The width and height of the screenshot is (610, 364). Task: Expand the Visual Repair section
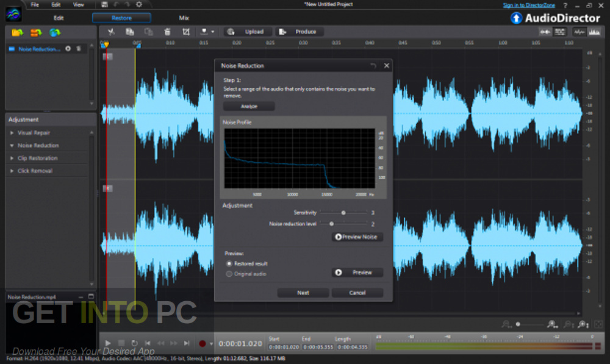point(12,132)
